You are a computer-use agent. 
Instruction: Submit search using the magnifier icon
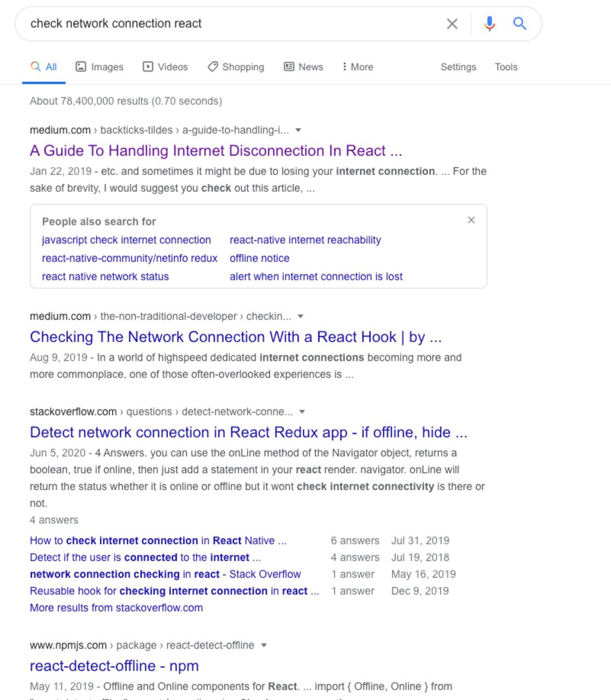pyautogui.click(x=520, y=24)
